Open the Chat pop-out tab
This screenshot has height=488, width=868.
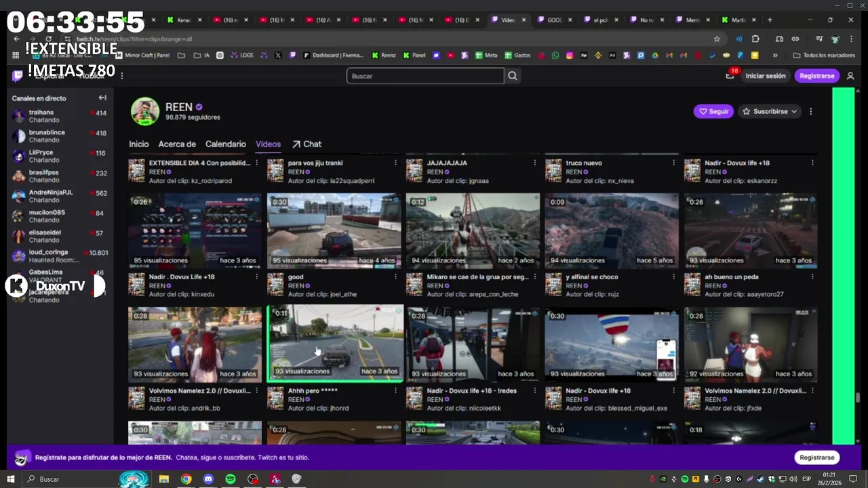tap(307, 144)
